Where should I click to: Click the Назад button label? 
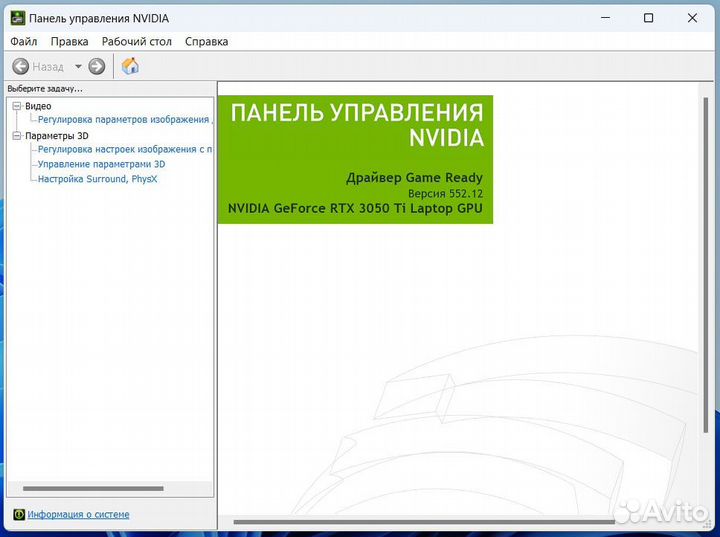click(48, 67)
